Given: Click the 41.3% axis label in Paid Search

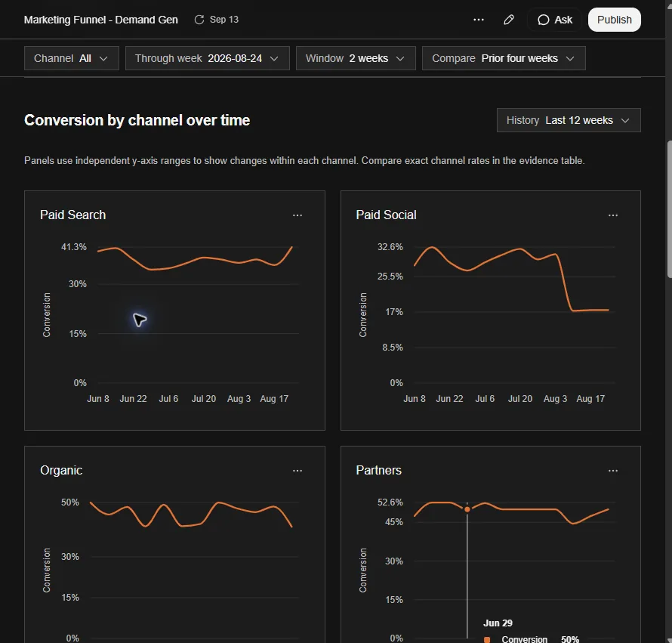Looking at the screenshot, I should pos(74,247).
